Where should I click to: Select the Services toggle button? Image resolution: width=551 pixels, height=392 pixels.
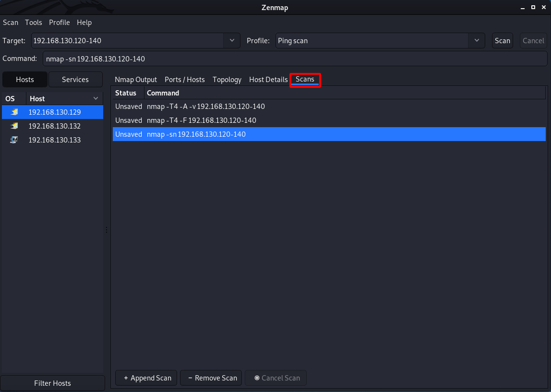[x=75, y=79]
